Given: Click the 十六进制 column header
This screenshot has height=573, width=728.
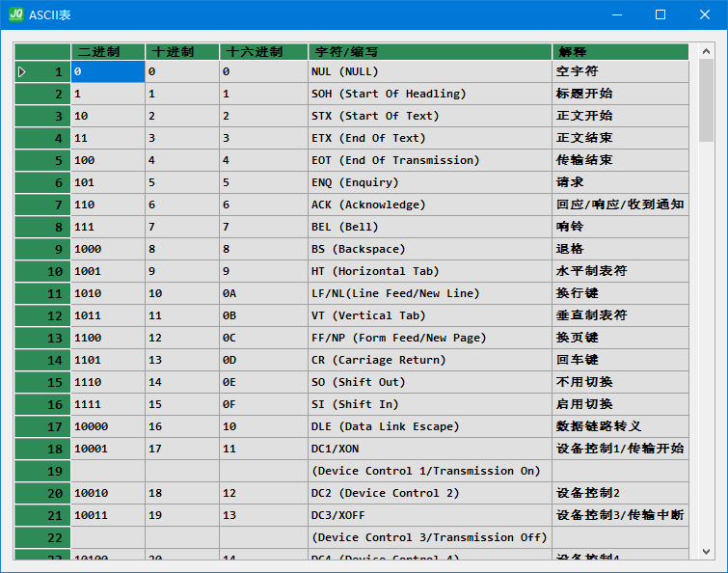Looking at the screenshot, I should pyautogui.click(x=263, y=51).
